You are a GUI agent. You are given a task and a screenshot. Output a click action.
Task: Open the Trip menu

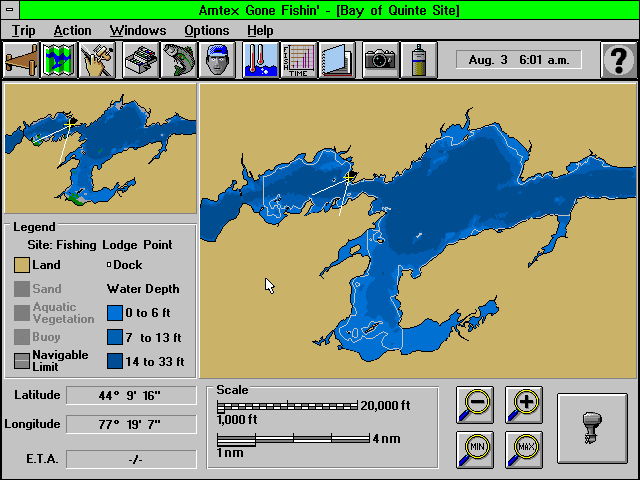coord(23,31)
